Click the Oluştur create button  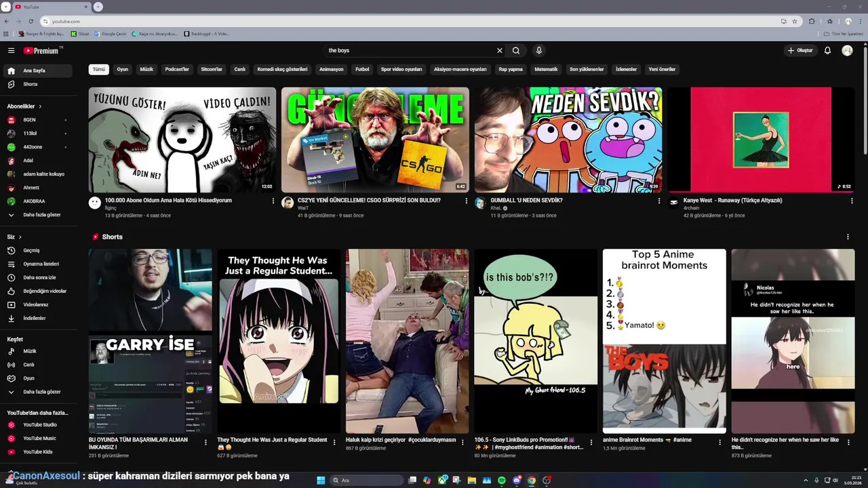click(800, 51)
